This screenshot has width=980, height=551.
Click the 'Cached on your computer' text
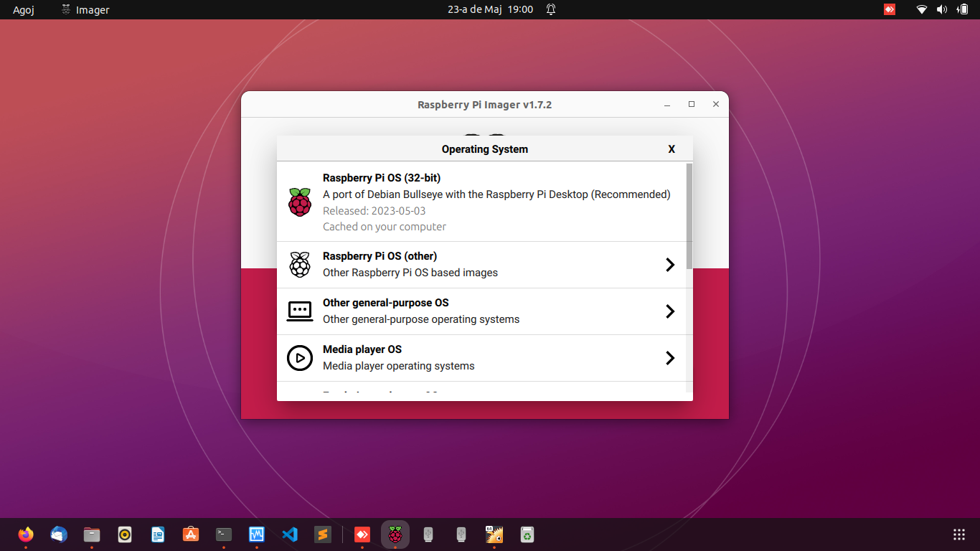tap(385, 227)
